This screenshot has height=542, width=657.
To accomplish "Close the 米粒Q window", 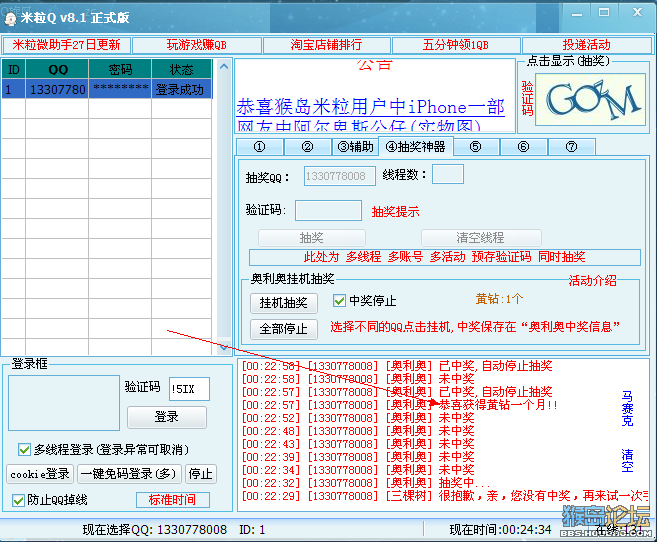I will pyautogui.click(x=637, y=13).
